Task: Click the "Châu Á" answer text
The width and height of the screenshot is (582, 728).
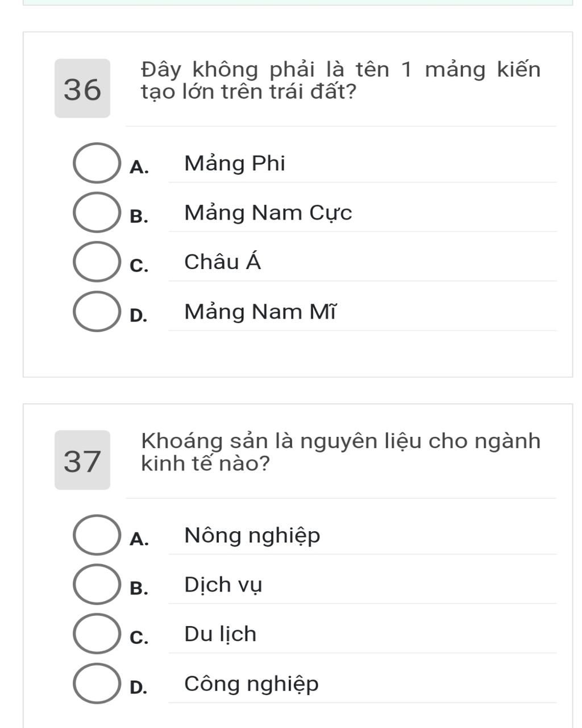Action: click(223, 262)
